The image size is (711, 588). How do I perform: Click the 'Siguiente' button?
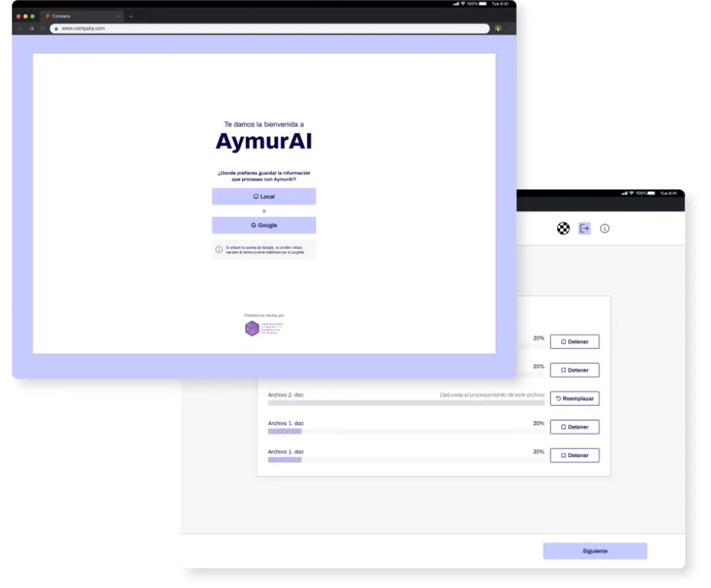[595, 551]
